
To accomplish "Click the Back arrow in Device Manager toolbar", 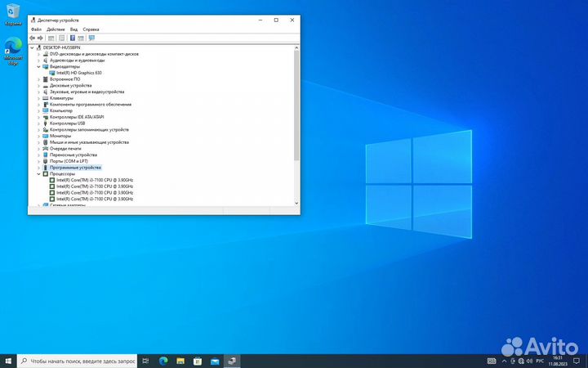I will pos(32,38).
